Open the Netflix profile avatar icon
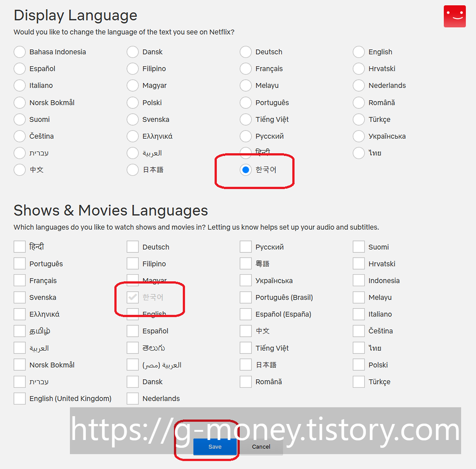476x469 pixels. pyautogui.click(x=454, y=16)
